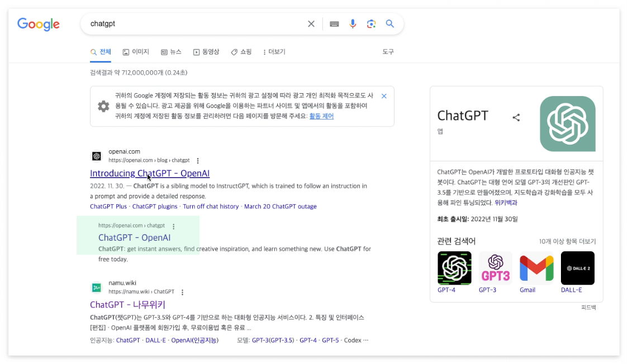This screenshot has height=364, width=628.
Task: Switch to the 동영상 tab
Action: pos(206,52)
